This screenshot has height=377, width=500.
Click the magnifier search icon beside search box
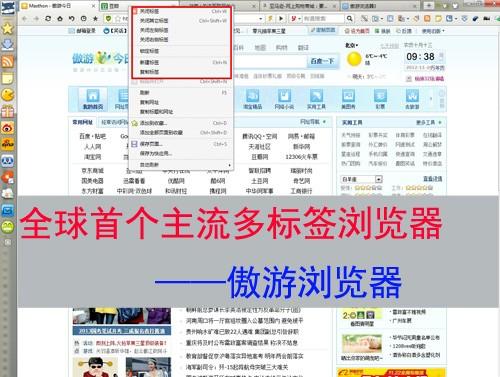coord(349,19)
